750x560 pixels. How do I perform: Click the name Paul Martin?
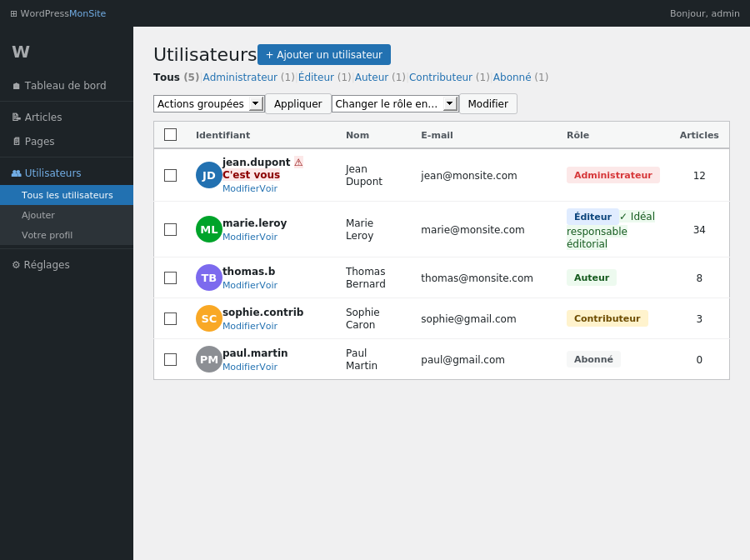click(362, 359)
